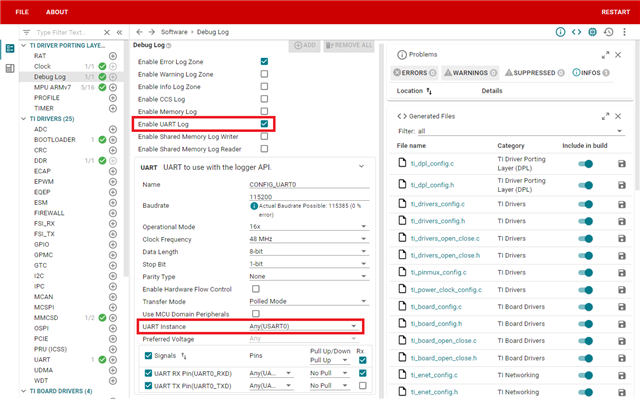Expand the Generated Files panel
This screenshot has height=399, width=640.
[605, 116]
